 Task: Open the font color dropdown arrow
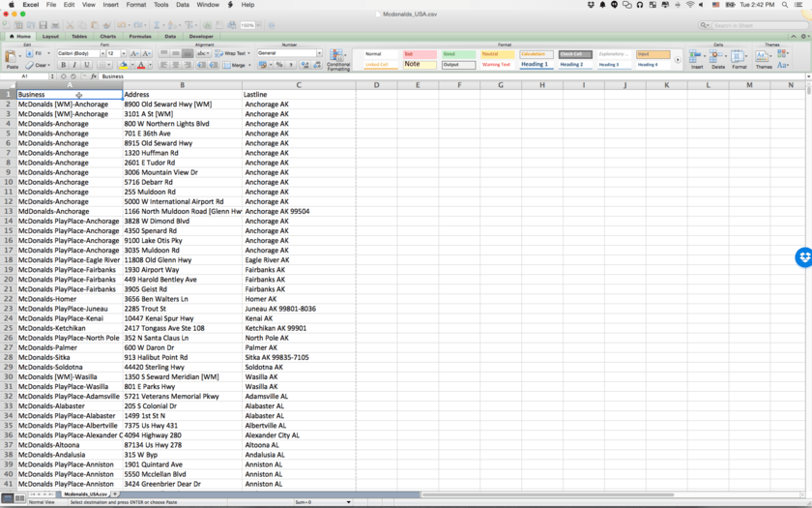click(150, 66)
